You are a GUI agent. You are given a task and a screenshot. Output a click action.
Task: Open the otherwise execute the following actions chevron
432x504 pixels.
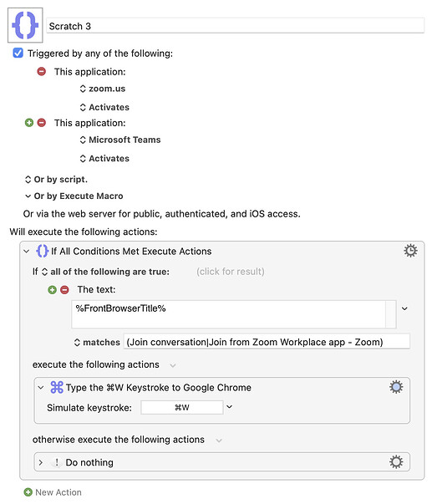[219, 440]
